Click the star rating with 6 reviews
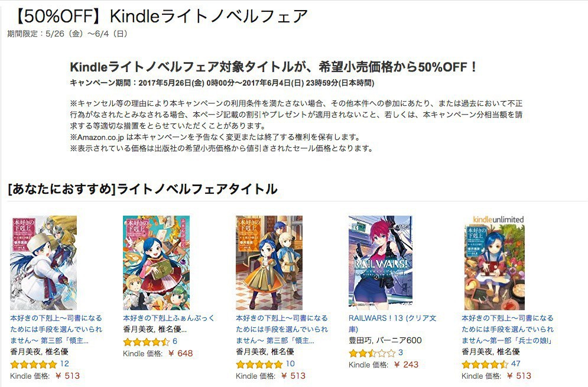 (146, 342)
